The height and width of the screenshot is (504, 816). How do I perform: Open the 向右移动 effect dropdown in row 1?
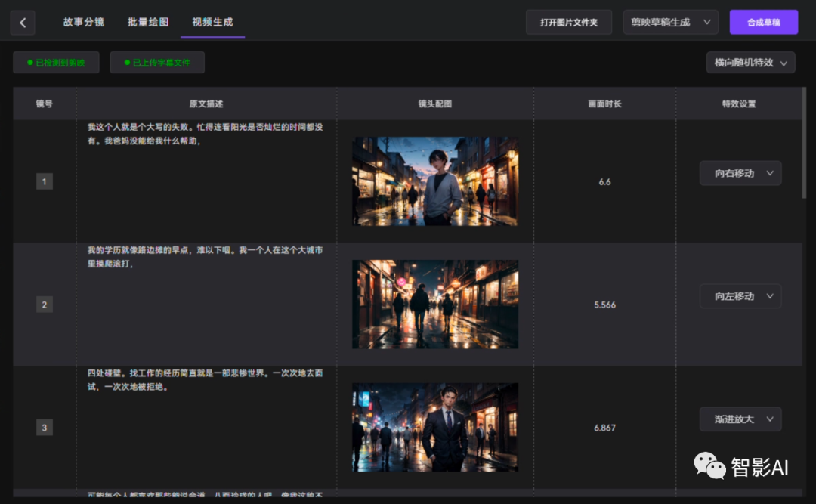click(x=740, y=173)
